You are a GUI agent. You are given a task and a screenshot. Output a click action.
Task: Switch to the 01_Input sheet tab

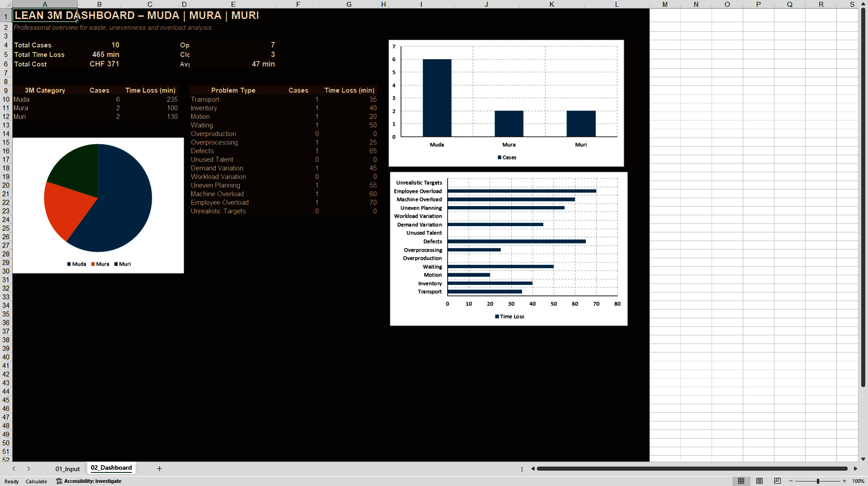pyautogui.click(x=67, y=469)
